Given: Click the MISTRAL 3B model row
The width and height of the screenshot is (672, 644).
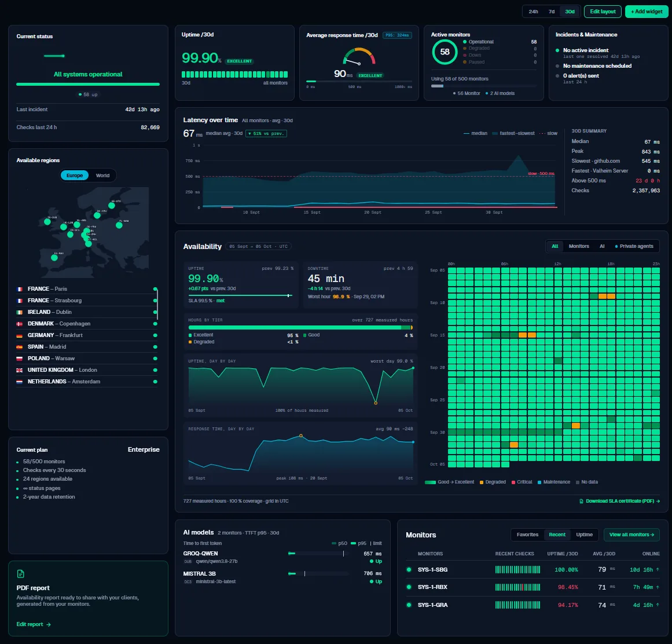Looking at the screenshot, I should (282, 577).
